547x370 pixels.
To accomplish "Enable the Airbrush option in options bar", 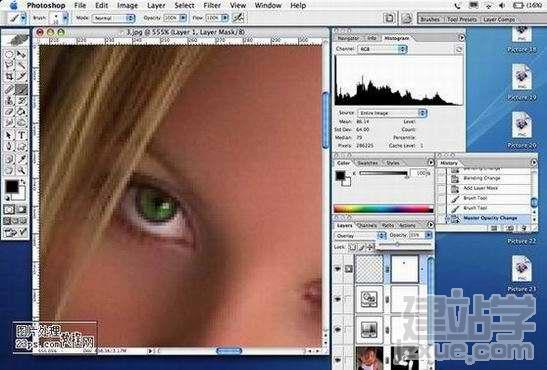I will point(238,17).
